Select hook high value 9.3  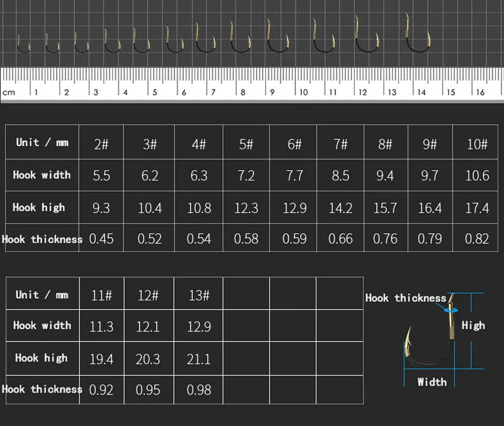(x=101, y=208)
